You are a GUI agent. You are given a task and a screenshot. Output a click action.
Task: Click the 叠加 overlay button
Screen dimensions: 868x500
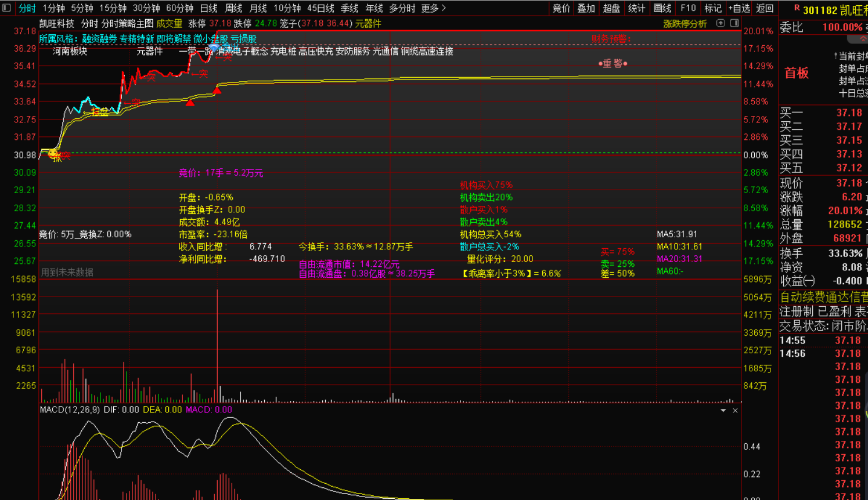(586, 8)
